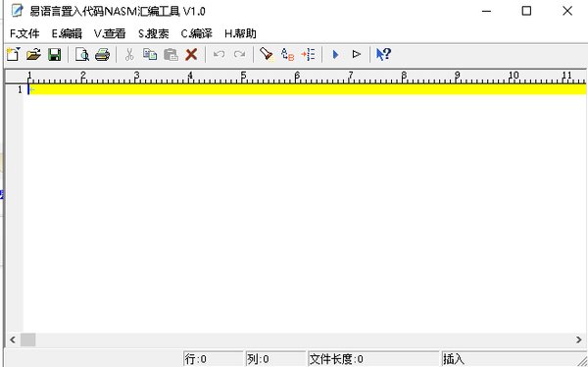Viewport: 588px width, 367px height.
Task: Minimize the NASM tool window
Action: [486, 11]
